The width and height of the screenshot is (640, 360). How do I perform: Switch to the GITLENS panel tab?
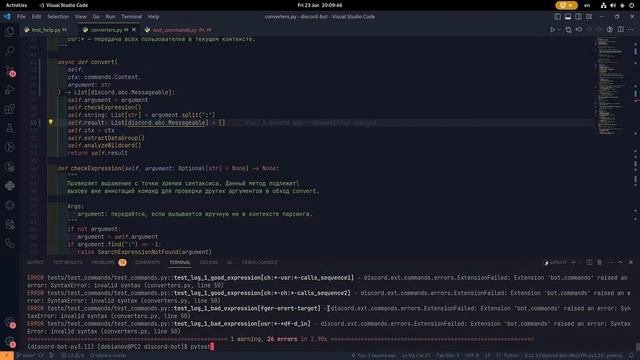pos(209,262)
